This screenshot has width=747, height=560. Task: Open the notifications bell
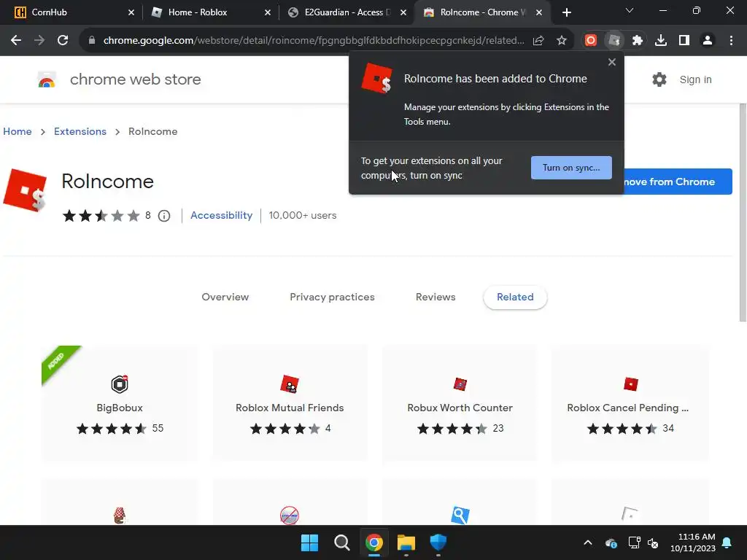pyautogui.click(x=727, y=542)
